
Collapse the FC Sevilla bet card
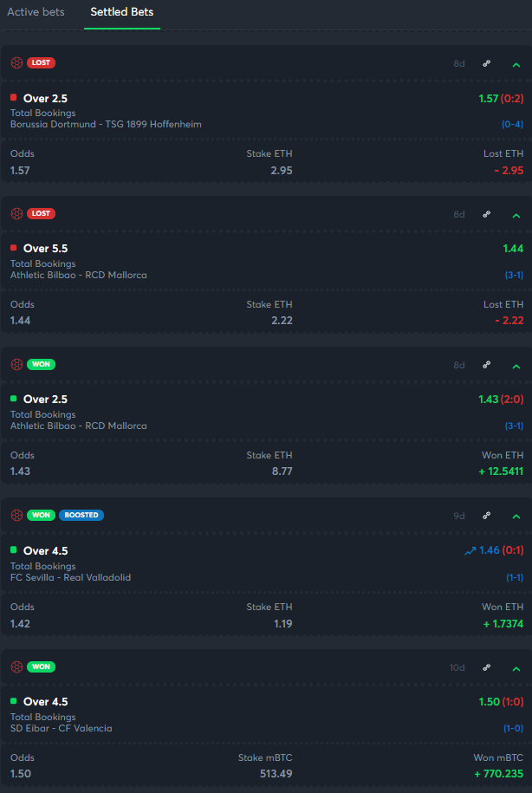(516, 517)
